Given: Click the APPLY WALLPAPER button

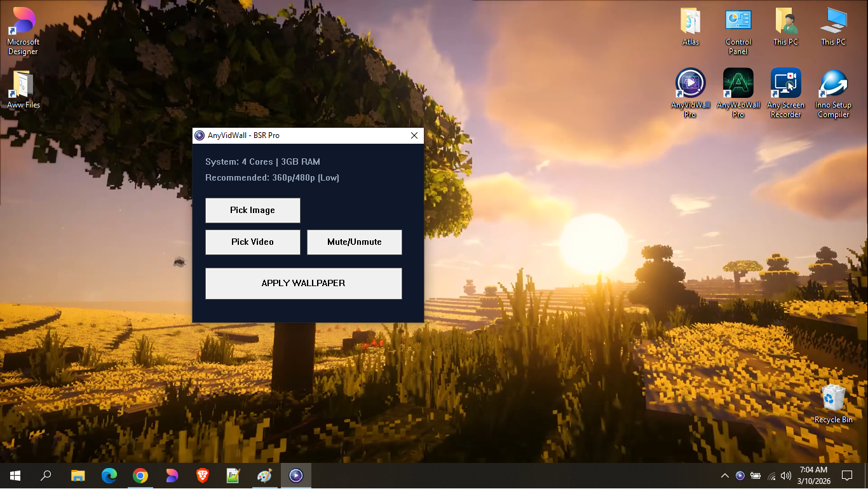Looking at the screenshot, I should (x=303, y=283).
